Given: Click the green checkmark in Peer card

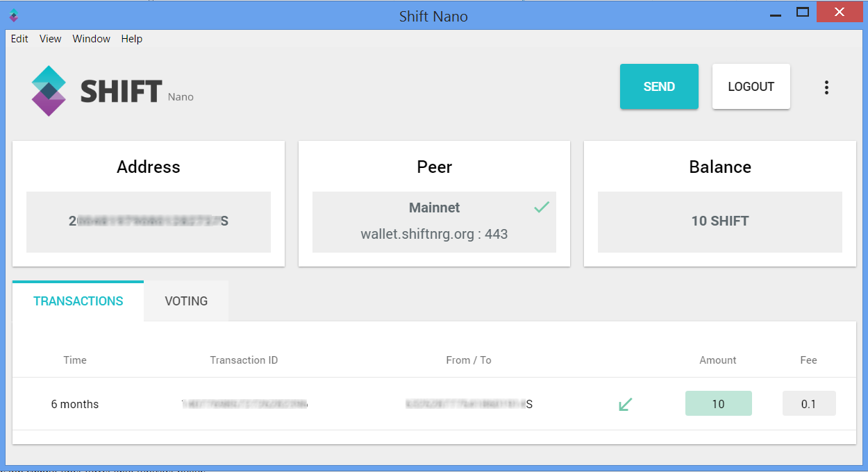Looking at the screenshot, I should [542, 207].
